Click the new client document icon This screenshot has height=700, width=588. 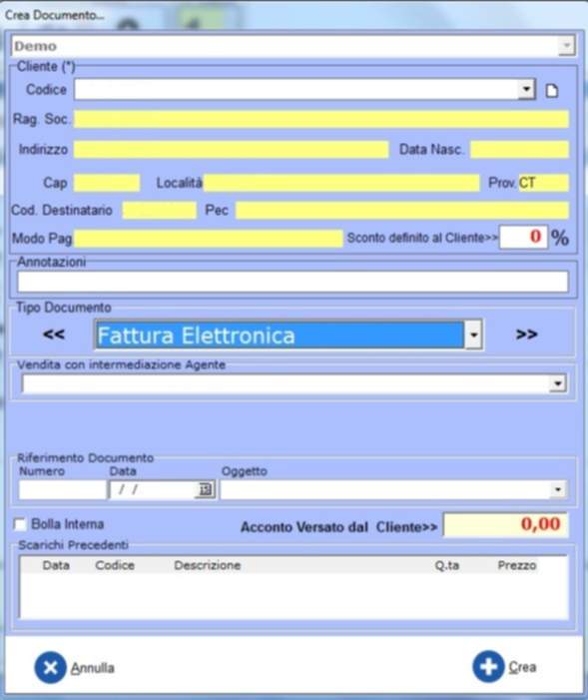tap(552, 91)
